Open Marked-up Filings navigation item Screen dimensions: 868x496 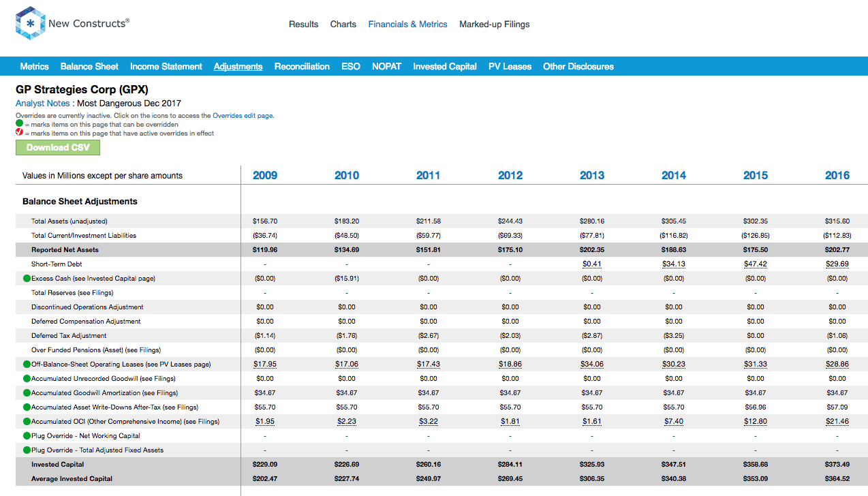pyautogui.click(x=495, y=24)
